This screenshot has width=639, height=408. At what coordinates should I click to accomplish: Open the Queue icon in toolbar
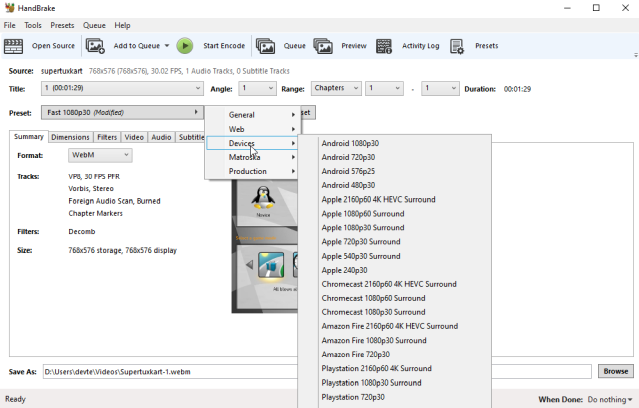[x=265, y=46]
